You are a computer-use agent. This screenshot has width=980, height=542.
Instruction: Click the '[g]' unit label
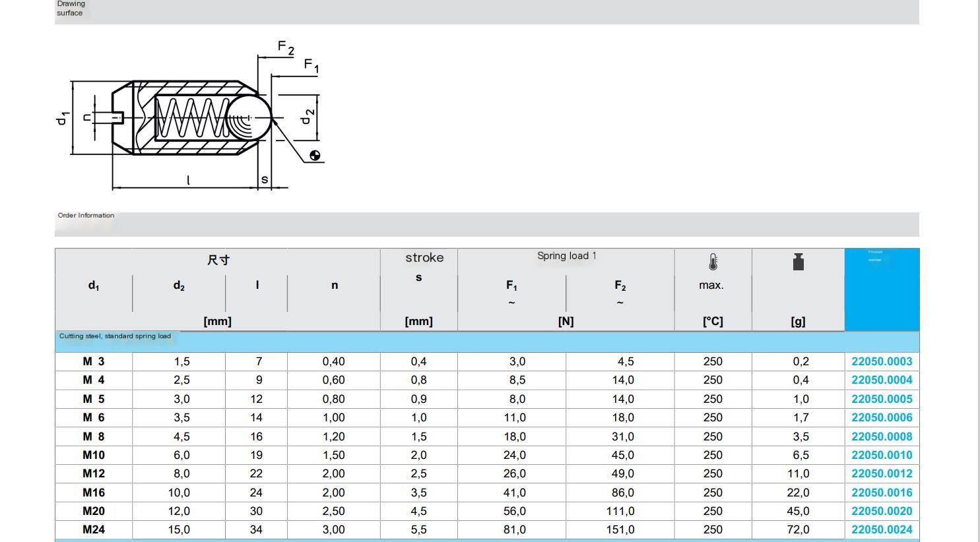tap(798, 322)
